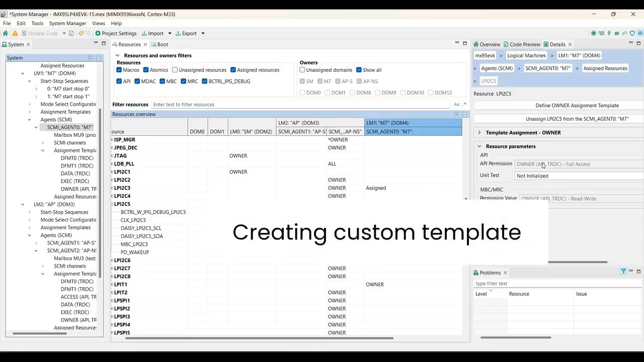
Task: Click the Filter resources text field
Action: point(300,105)
